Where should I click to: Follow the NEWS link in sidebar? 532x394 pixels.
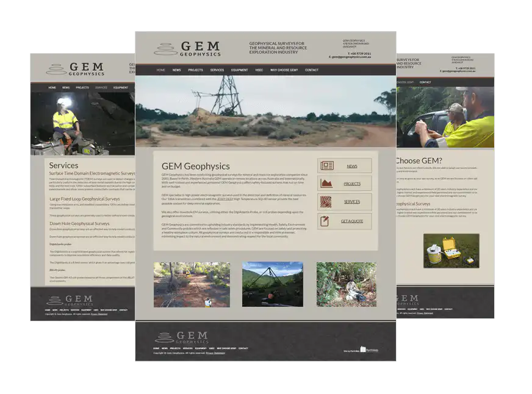point(352,166)
